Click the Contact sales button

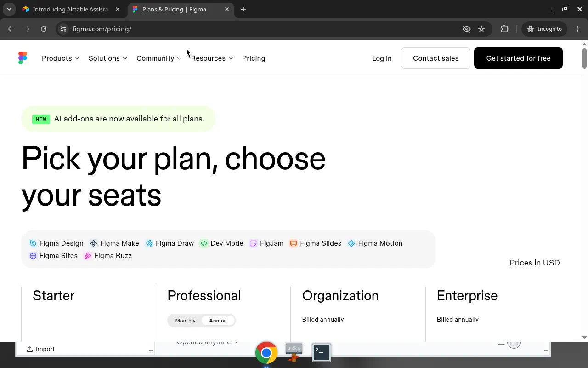click(435, 58)
